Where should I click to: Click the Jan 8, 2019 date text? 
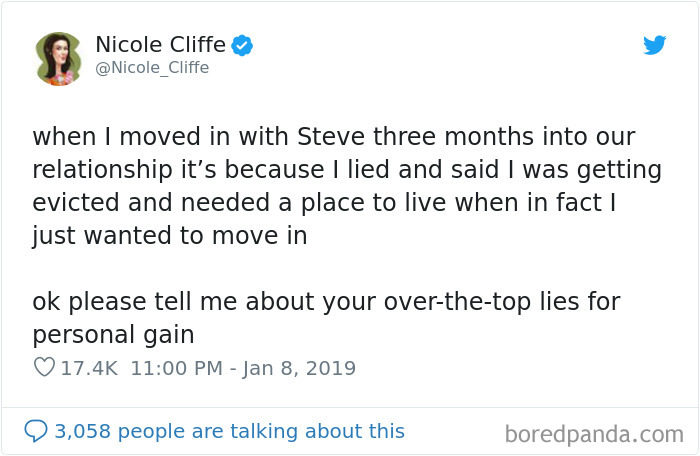point(299,369)
